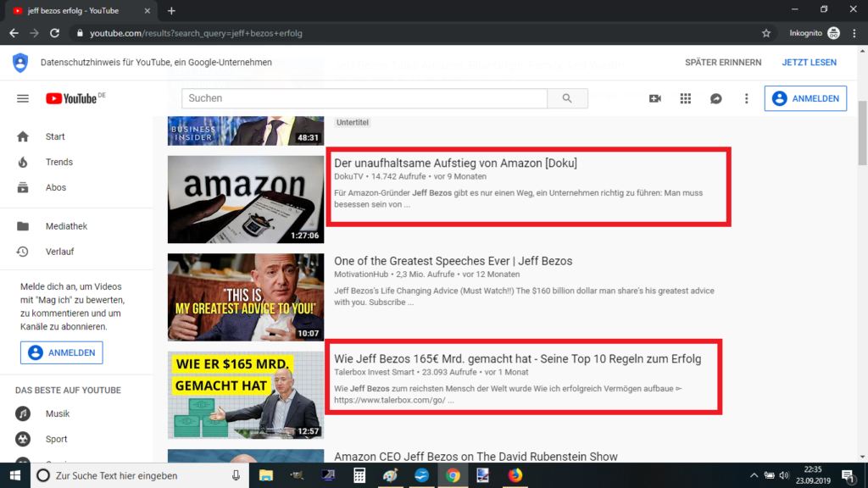
Task: Click the Anmelden button in header
Action: click(x=805, y=98)
